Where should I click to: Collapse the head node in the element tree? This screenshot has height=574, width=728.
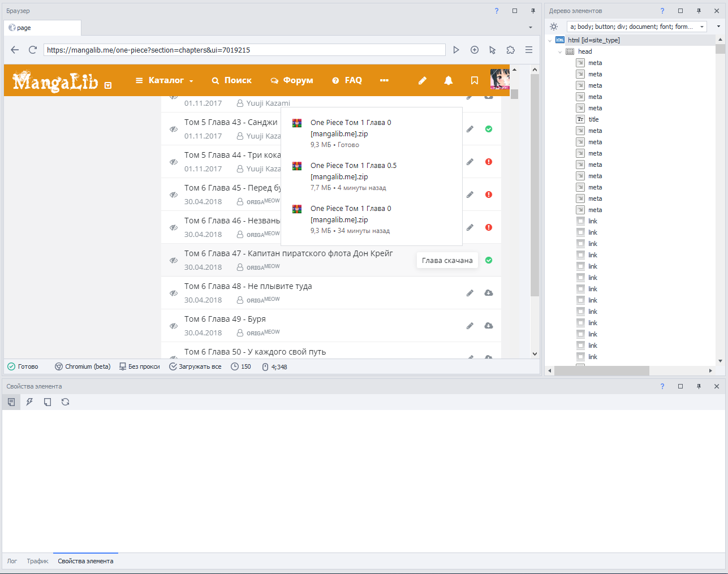point(560,51)
